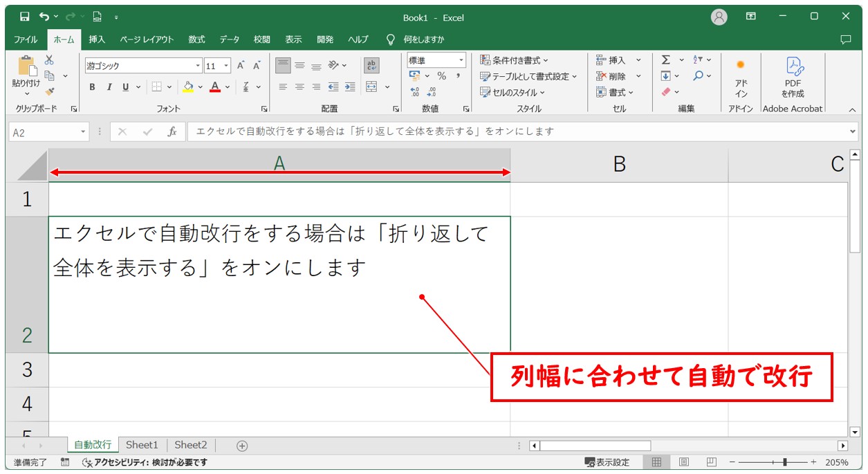This screenshot has width=868, height=474.
Task: Toggle Italic formatting
Action: [x=109, y=87]
